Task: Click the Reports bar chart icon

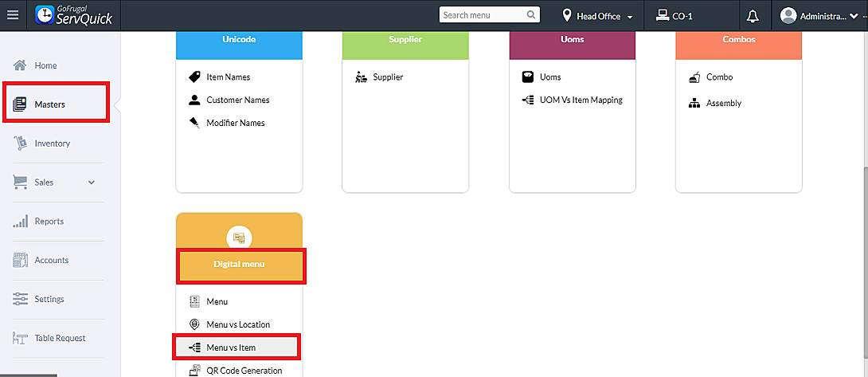Action: point(20,222)
